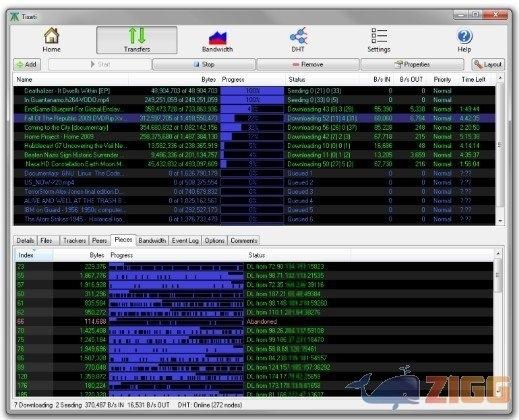Click the DHT Online status bar text
This screenshot has height=420, width=519.
click(x=210, y=405)
